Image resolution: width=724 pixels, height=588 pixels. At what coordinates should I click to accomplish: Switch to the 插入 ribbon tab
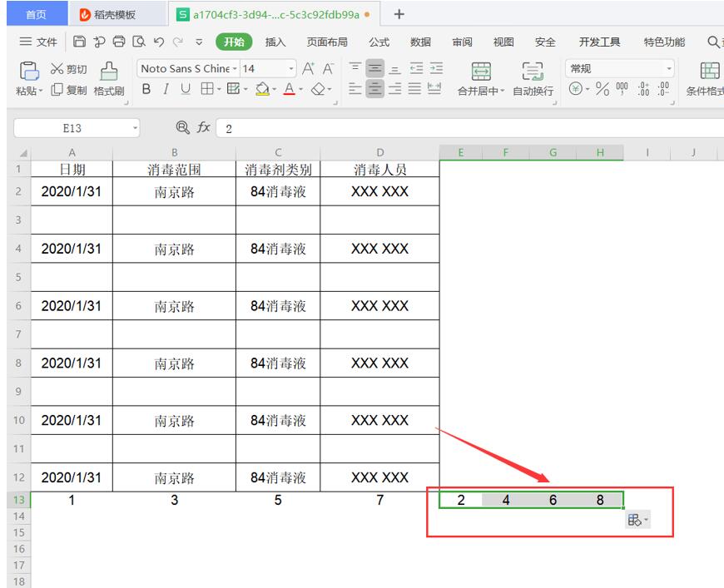275,42
